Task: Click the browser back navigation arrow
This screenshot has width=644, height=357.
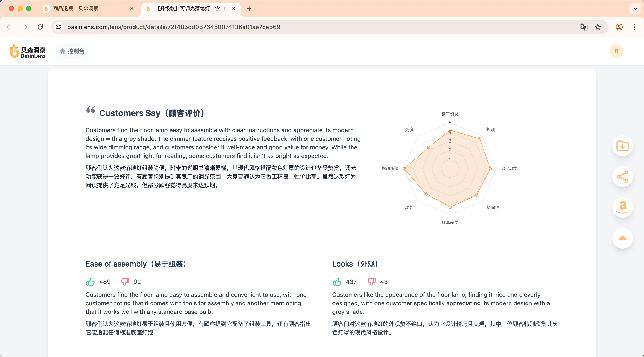Action: 9,27
